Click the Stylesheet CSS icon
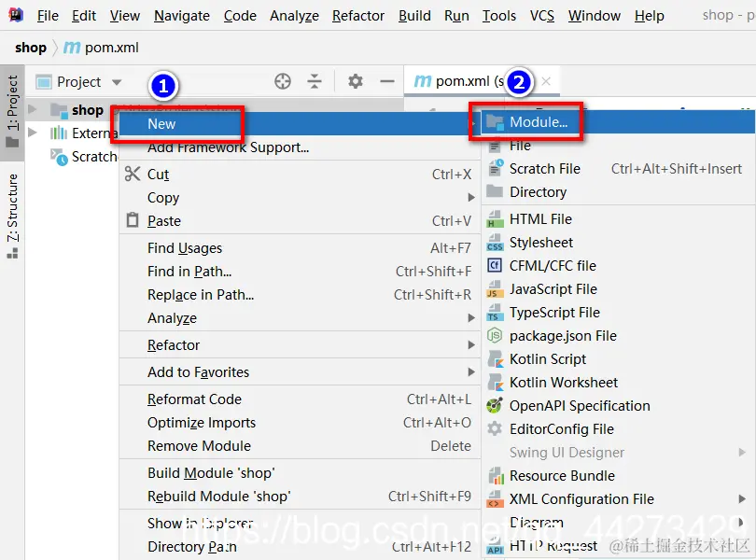The width and height of the screenshot is (756, 560). (x=495, y=242)
